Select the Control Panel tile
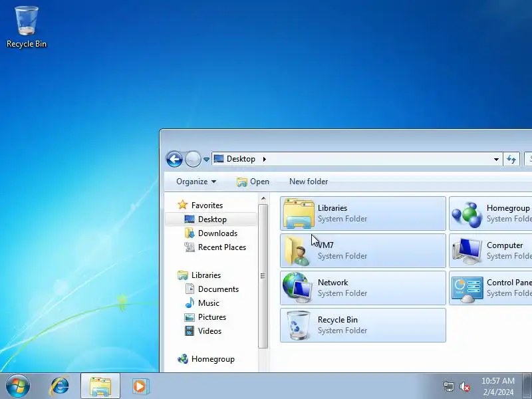532x399 pixels. pos(491,288)
